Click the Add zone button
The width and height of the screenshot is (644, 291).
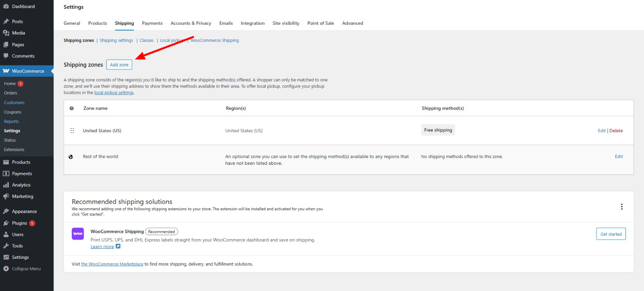[x=119, y=65]
